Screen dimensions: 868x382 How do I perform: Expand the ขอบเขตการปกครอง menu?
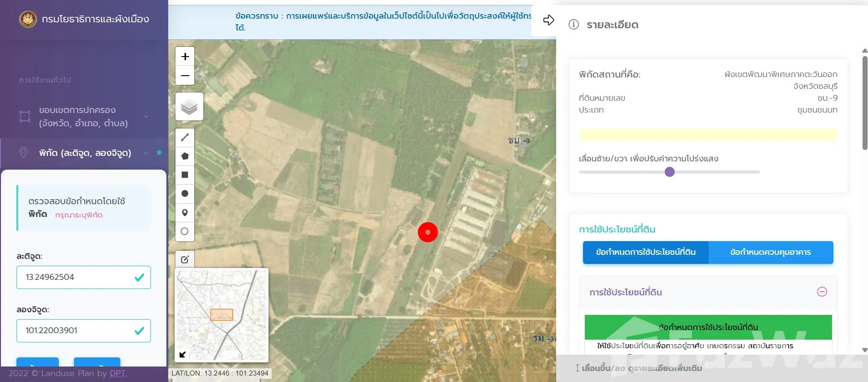[x=146, y=117]
